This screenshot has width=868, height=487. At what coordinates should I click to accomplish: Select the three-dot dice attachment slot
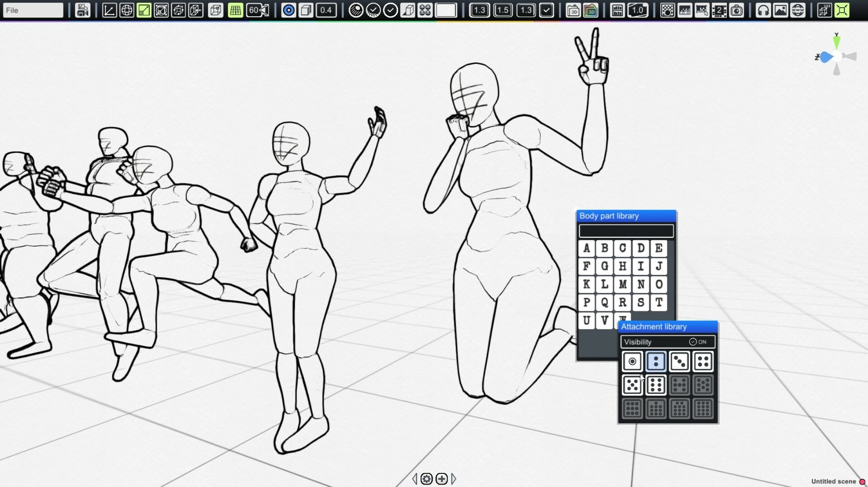(x=679, y=361)
